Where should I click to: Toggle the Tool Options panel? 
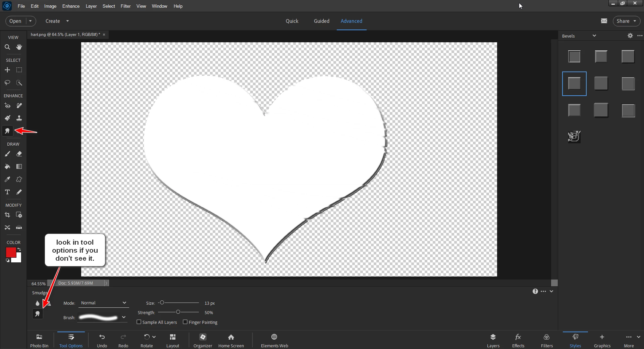click(71, 341)
